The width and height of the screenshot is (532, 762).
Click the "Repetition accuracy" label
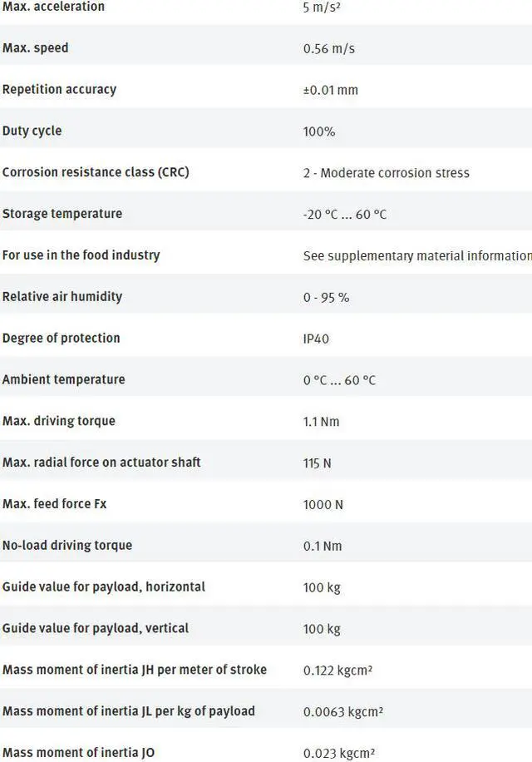(59, 89)
